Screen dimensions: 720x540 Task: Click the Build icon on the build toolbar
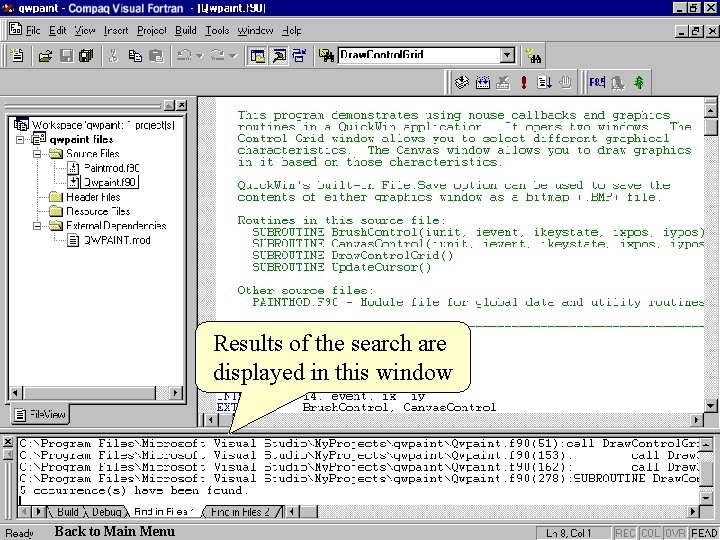(483, 83)
